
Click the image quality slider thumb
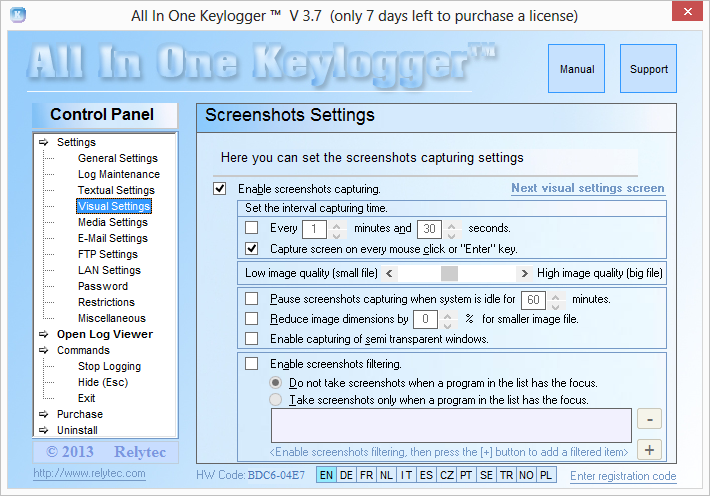pyautogui.click(x=449, y=273)
